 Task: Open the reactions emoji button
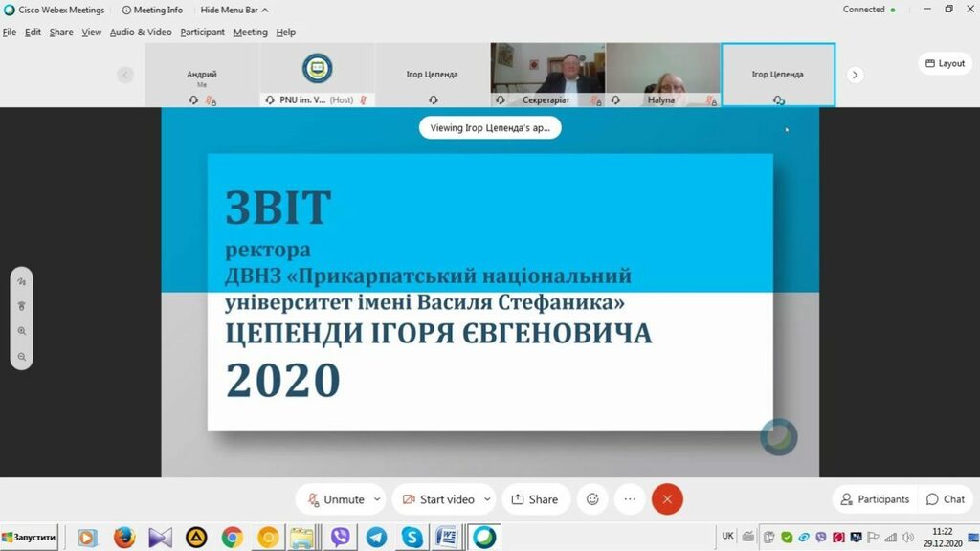[592, 499]
